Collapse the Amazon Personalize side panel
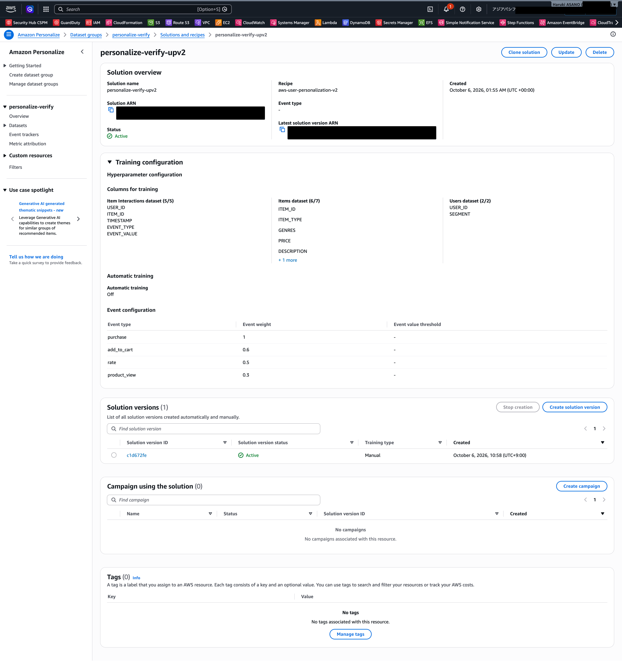This screenshot has height=672, width=622. tap(82, 52)
